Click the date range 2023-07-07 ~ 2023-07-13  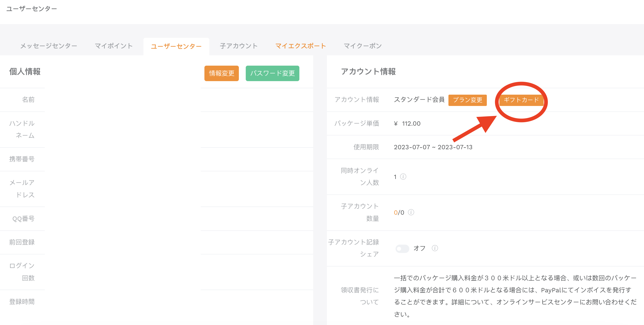433,147
